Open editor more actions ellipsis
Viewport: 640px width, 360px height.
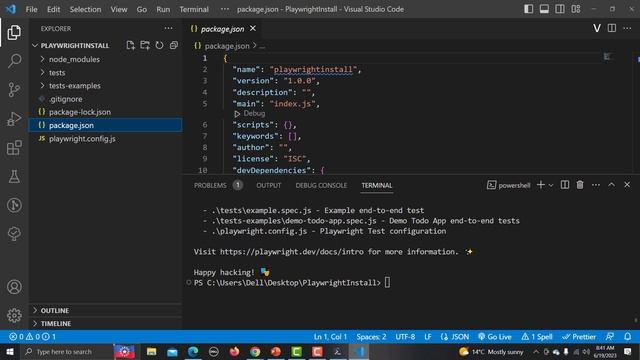pos(627,28)
